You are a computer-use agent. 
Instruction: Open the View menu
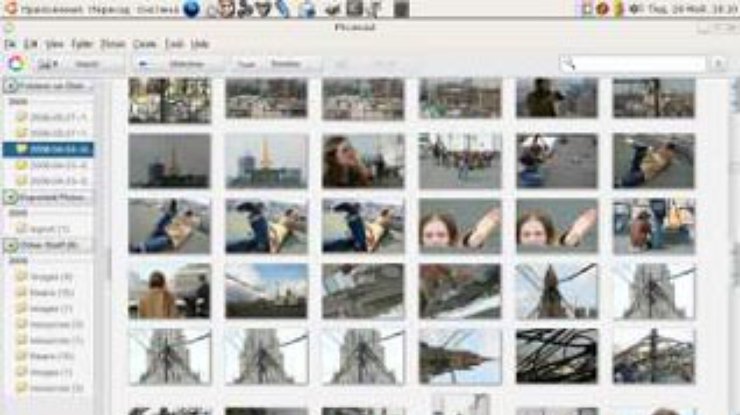[x=54, y=44]
